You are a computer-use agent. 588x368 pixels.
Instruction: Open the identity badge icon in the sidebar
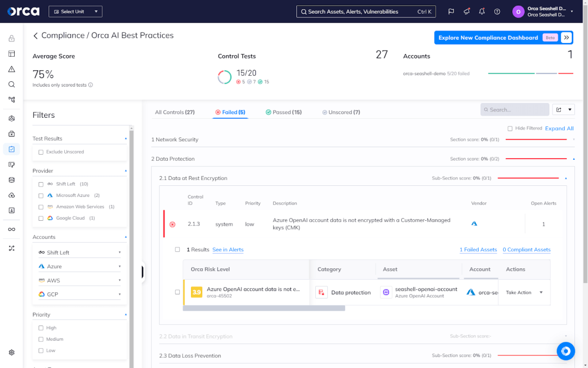pyautogui.click(x=11, y=210)
